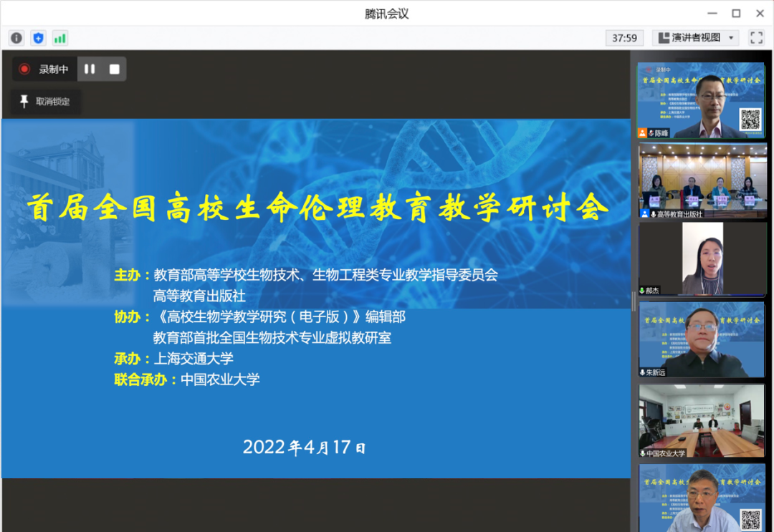
Task: Click the 录制中 recording label
Action: tap(54, 69)
